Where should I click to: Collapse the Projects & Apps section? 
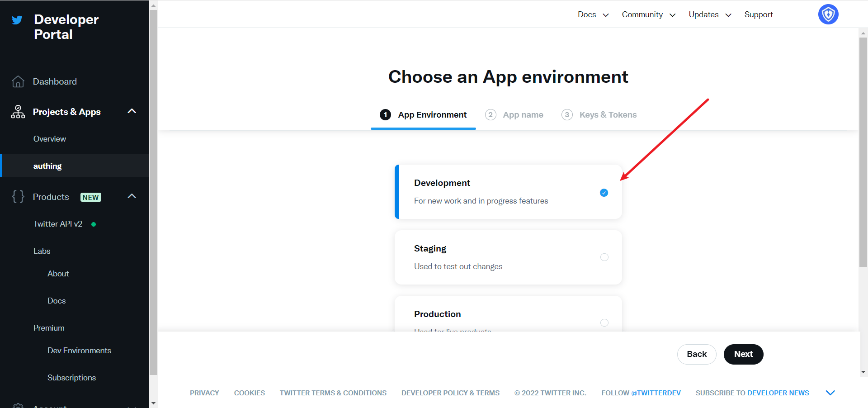coord(132,111)
